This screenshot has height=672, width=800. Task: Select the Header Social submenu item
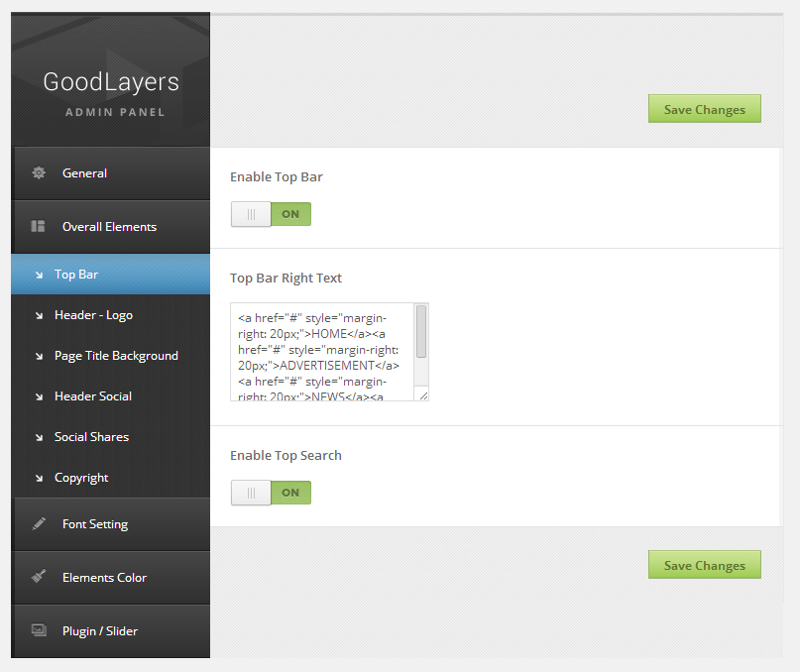point(111,396)
